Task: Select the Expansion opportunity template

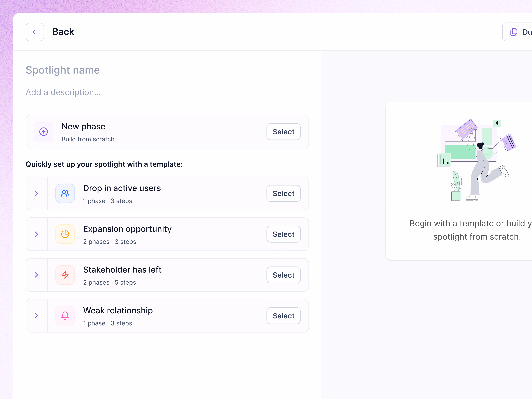Action: pyautogui.click(x=284, y=234)
